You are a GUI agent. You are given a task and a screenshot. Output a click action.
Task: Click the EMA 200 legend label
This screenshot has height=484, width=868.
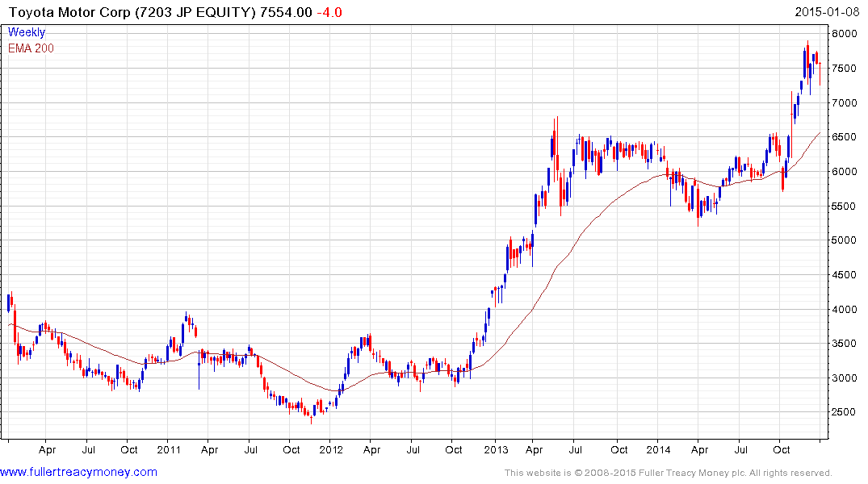[31, 48]
